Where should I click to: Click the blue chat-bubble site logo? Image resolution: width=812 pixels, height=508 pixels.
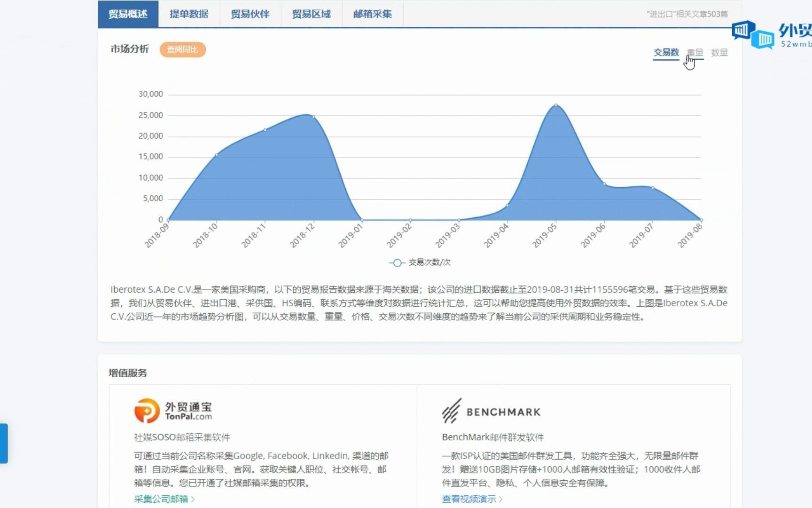click(x=752, y=34)
